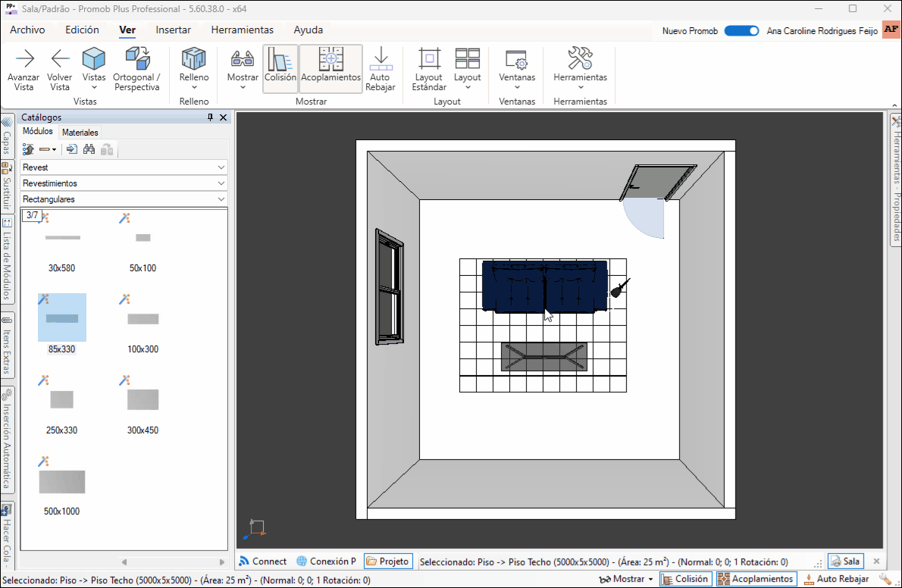Toggle the Nuevo Promob switch
This screenshot has height=588, width=902.
point(741,31)
